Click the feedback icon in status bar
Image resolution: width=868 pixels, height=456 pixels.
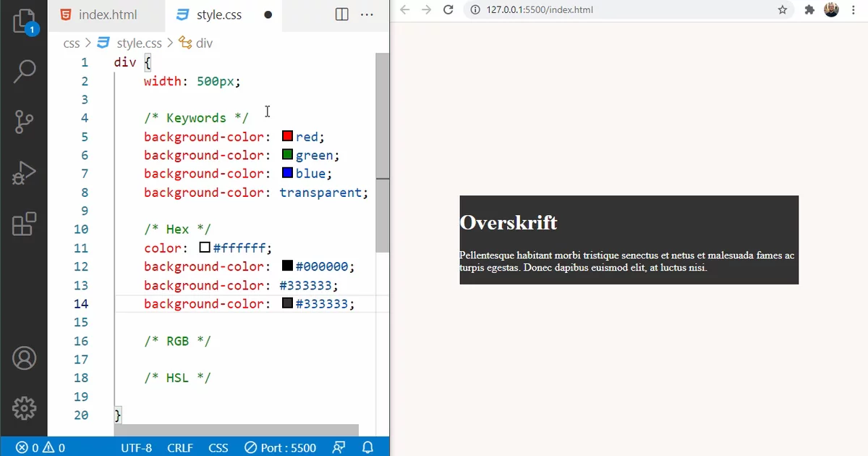(x=339, y=447)
